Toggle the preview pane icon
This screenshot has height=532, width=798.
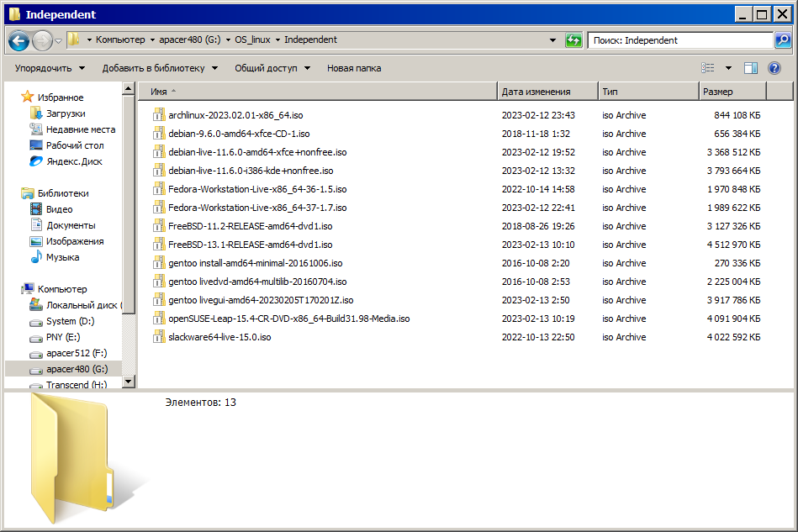point(751,68)
